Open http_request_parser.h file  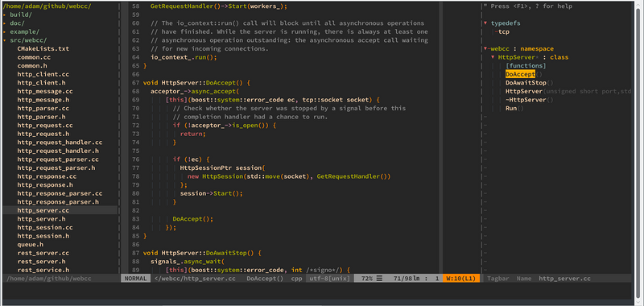tap(56, 168)
